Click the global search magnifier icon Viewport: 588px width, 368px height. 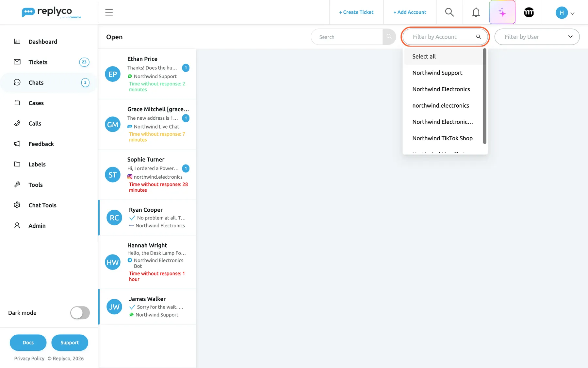(449, 12)
